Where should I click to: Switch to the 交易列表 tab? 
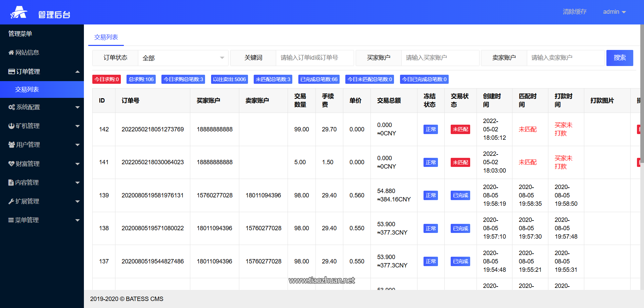106,37
